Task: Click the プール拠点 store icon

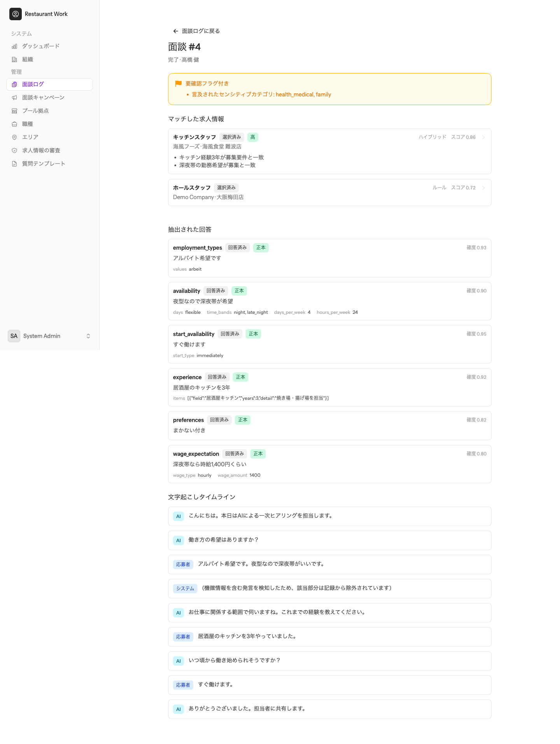Action: tap(14, 111)
